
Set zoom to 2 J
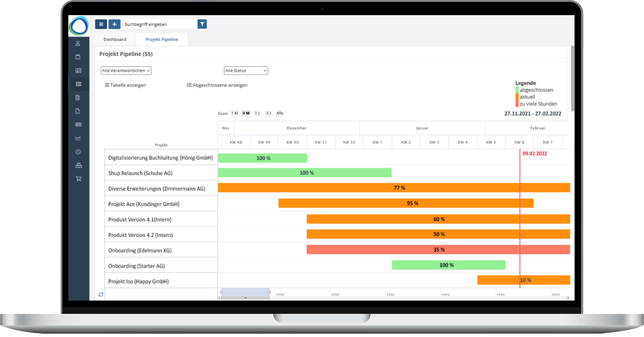[268, 113]
